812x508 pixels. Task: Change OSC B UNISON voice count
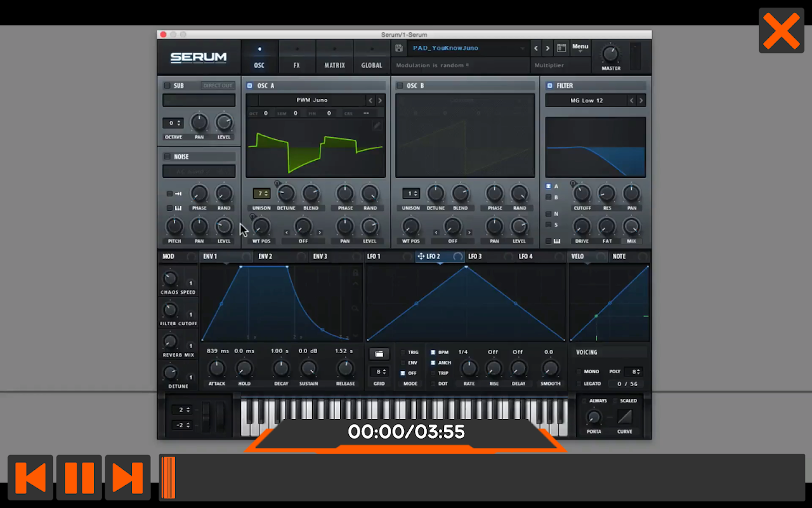click(411, 194)
